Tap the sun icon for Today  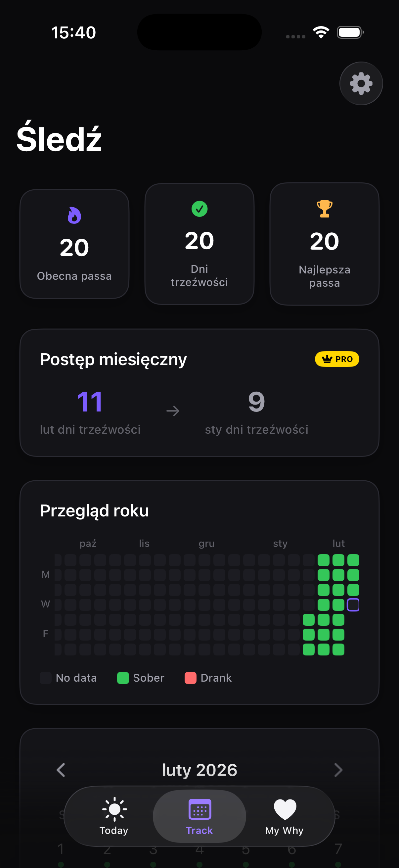pos(114,809)
